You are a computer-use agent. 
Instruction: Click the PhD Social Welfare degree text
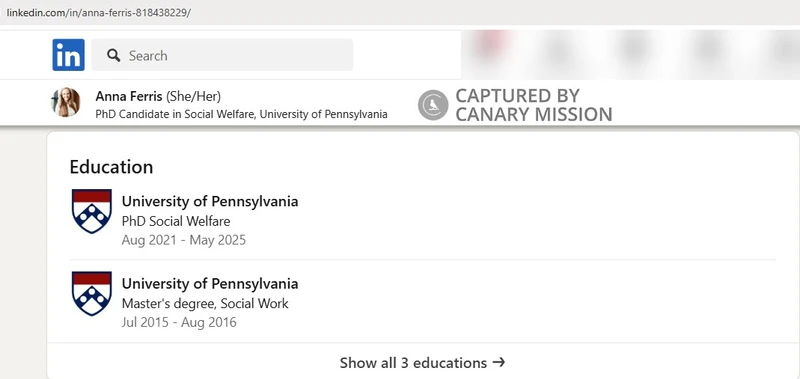click(176, 221)
